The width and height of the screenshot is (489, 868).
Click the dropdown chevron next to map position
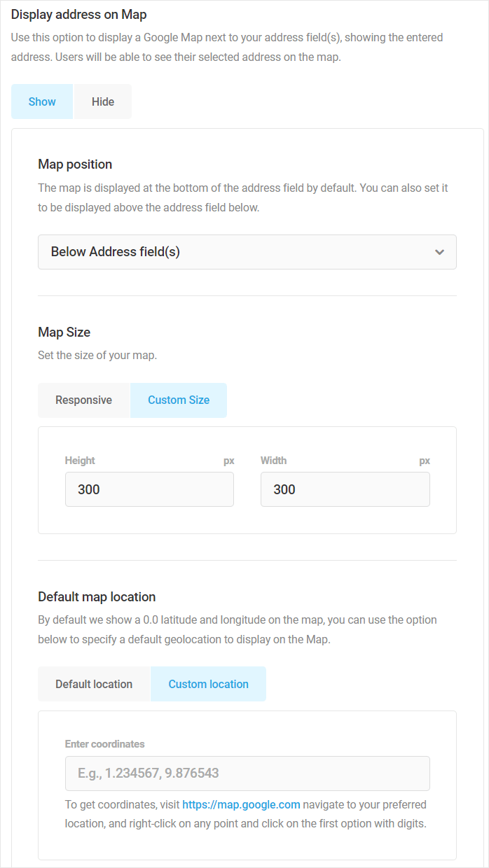coord(439,252)
